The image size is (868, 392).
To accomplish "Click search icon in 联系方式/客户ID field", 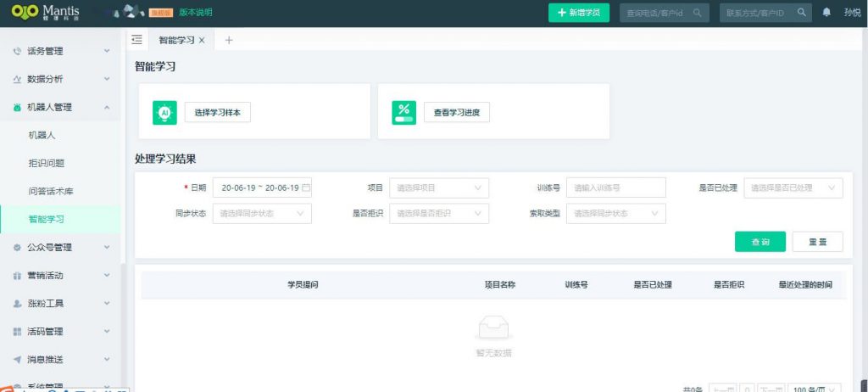I will tap(801, 12).
